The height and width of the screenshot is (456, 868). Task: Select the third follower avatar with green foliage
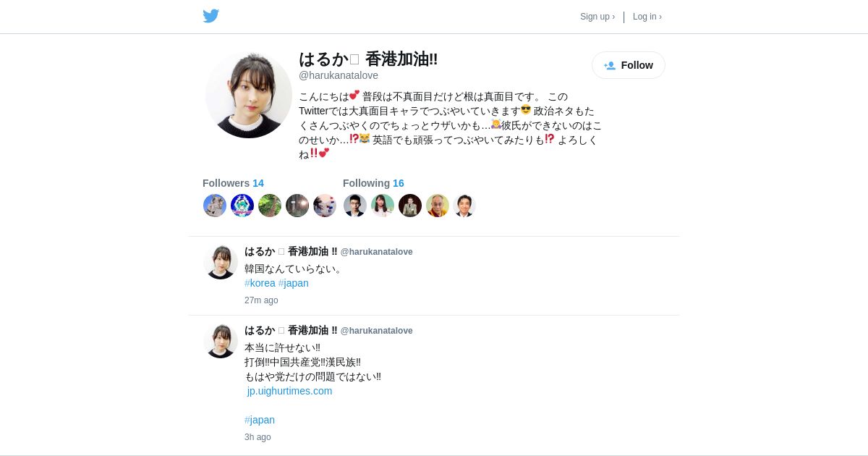(x=270, y=206)
